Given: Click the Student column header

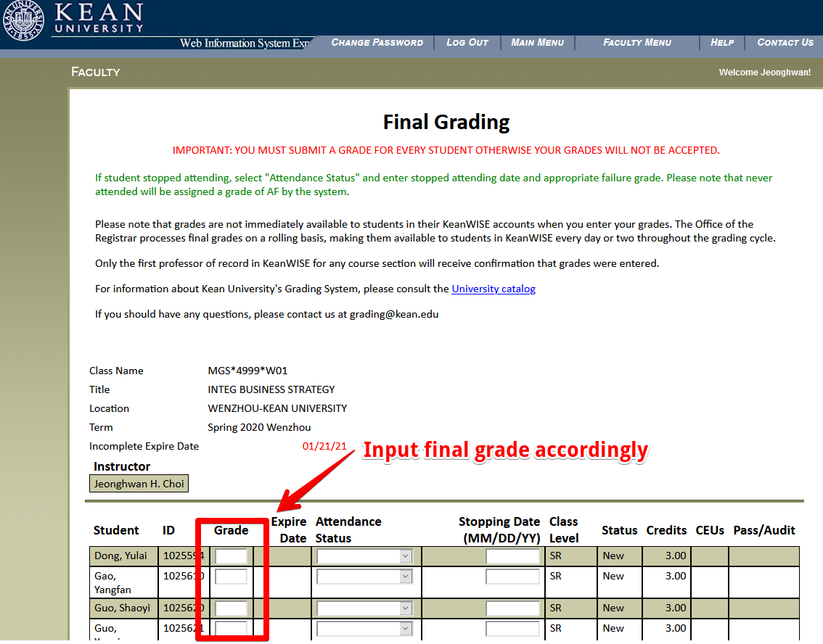Looking at the screenshot, I should 116,531.
